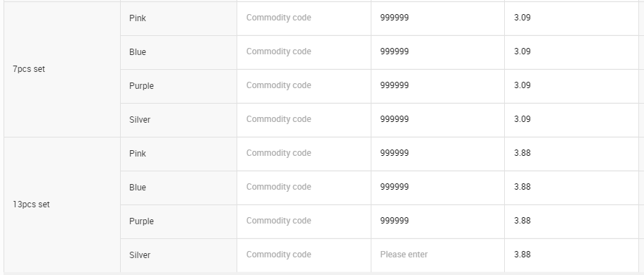Click Commodity code field for 7pcs Silver
The image size is (644, 275).
click(304, 120)
